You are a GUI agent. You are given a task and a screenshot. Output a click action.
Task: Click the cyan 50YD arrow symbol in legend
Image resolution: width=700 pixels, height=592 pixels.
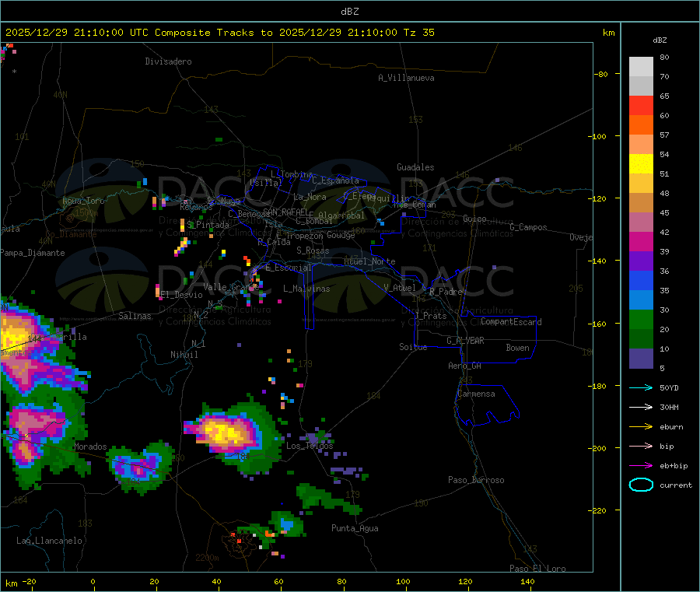641,387
